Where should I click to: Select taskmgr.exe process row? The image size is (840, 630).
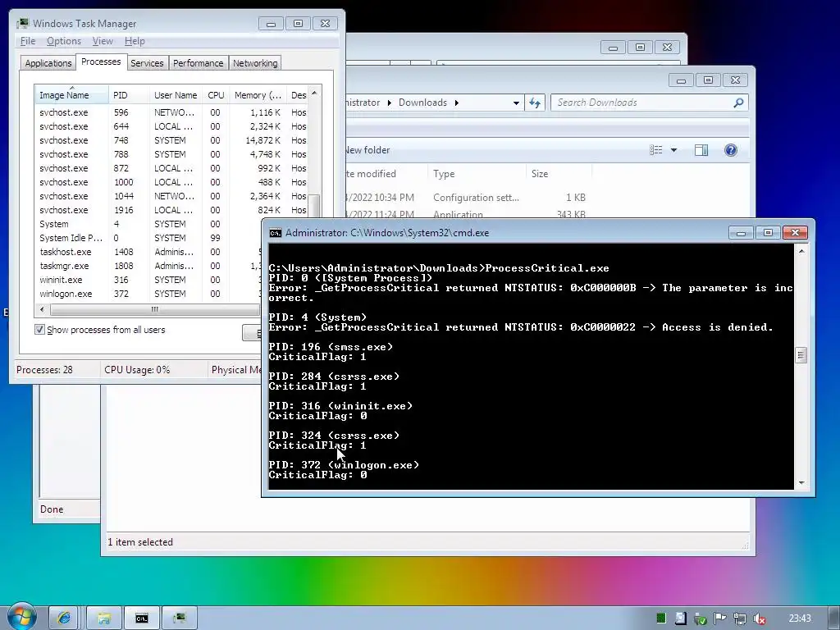148,266
